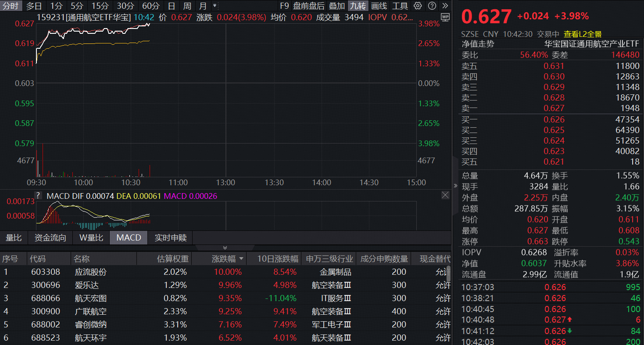Click the question-mark icon beside MACD values
Screen dimensions: 644x345
[x=38, y=195]
